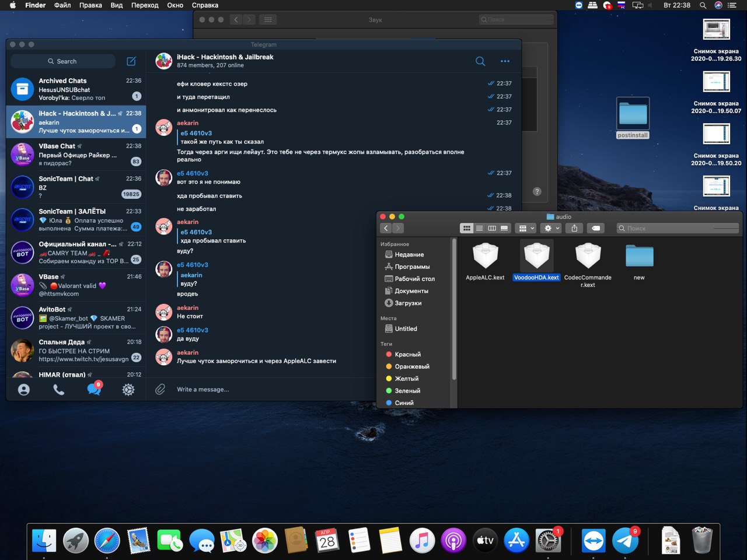The width and height of the screenshot is (747, 560).
Task: Click Show All grid icon in Звук window
Action: point(268,19)
